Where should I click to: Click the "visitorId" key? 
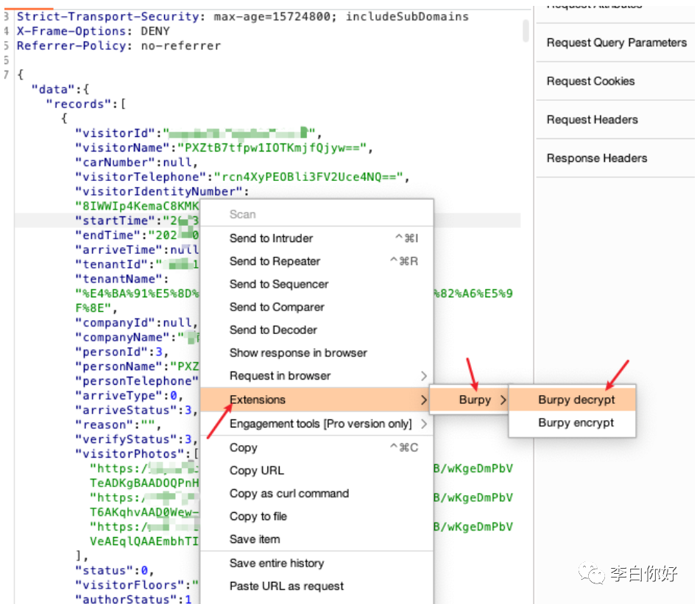pyautogui.click(x=115, y=133)
